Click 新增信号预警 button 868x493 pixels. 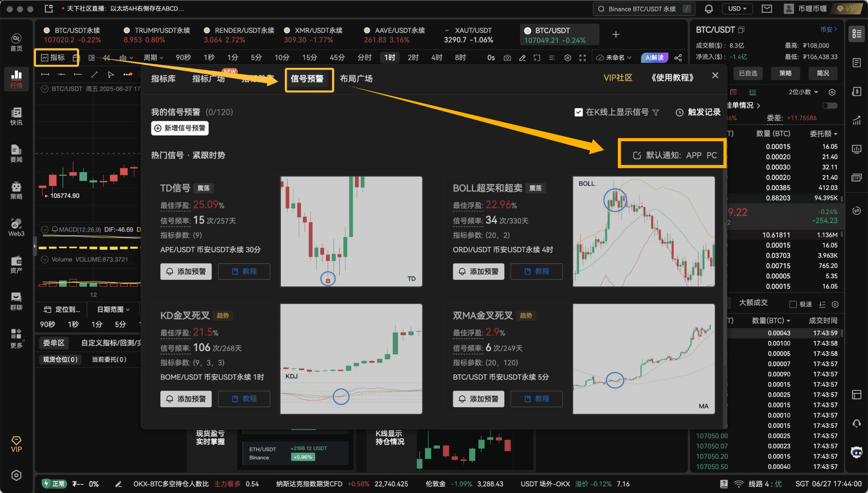(180, 128)
